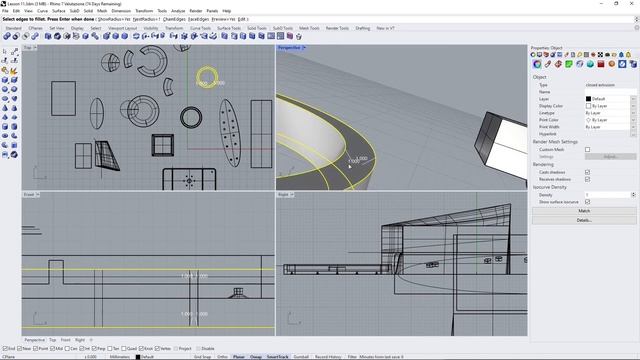Toggle the End osnap checkbox
The width and height of the screenshot is (640, 360).
[5, 349]
